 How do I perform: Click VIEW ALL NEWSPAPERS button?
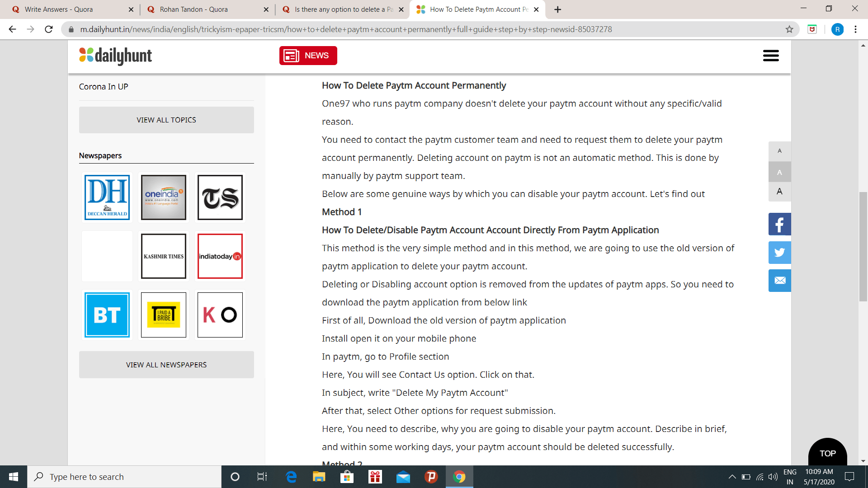pos(166,365)
